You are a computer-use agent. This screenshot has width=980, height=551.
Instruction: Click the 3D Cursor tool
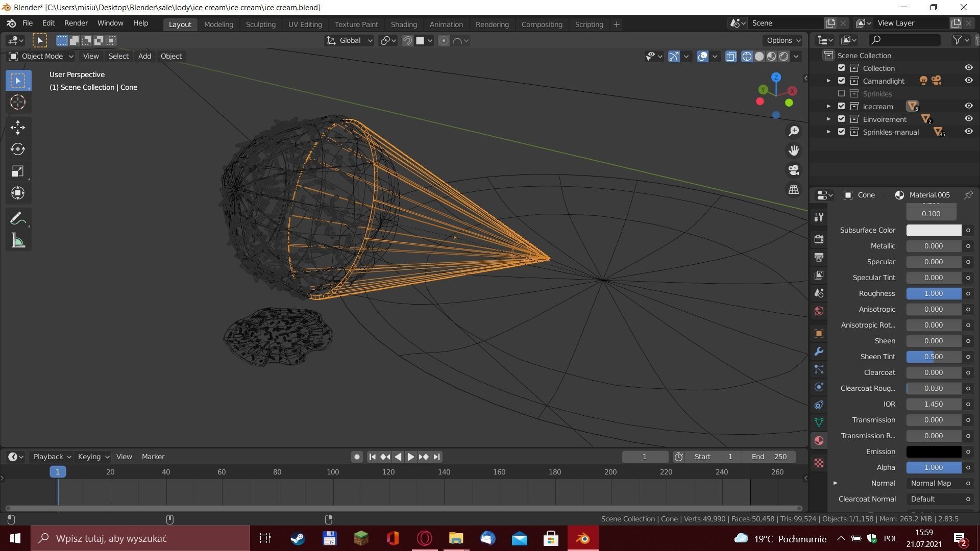18,102
